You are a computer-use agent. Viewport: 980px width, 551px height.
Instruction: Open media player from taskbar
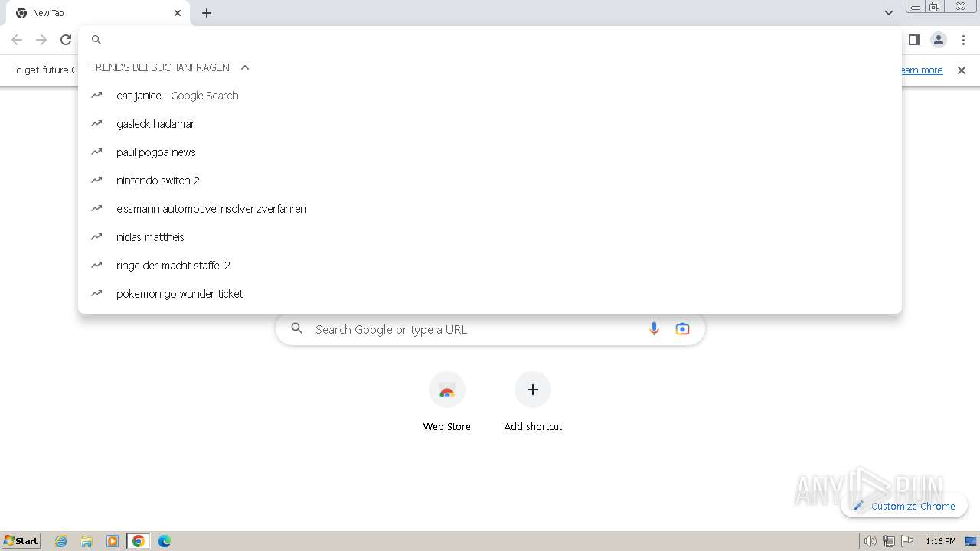[x=113, y=541]
